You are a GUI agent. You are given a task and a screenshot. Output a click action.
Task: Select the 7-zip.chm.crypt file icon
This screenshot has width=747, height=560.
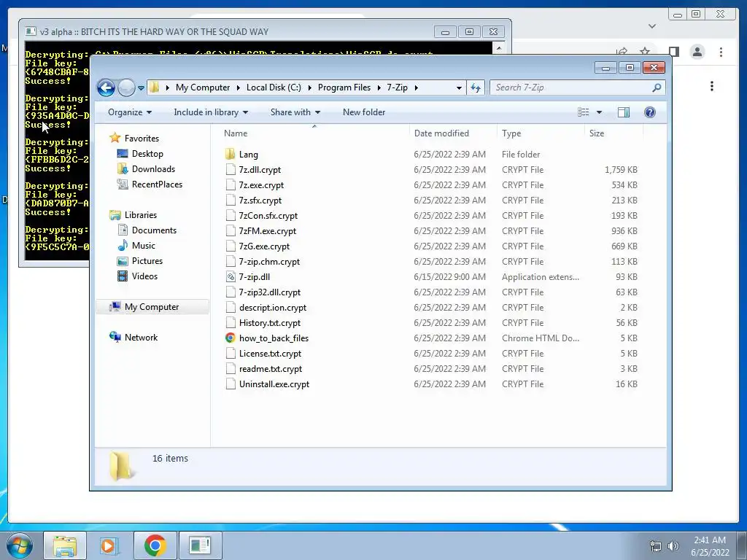[x=231, y=262]
